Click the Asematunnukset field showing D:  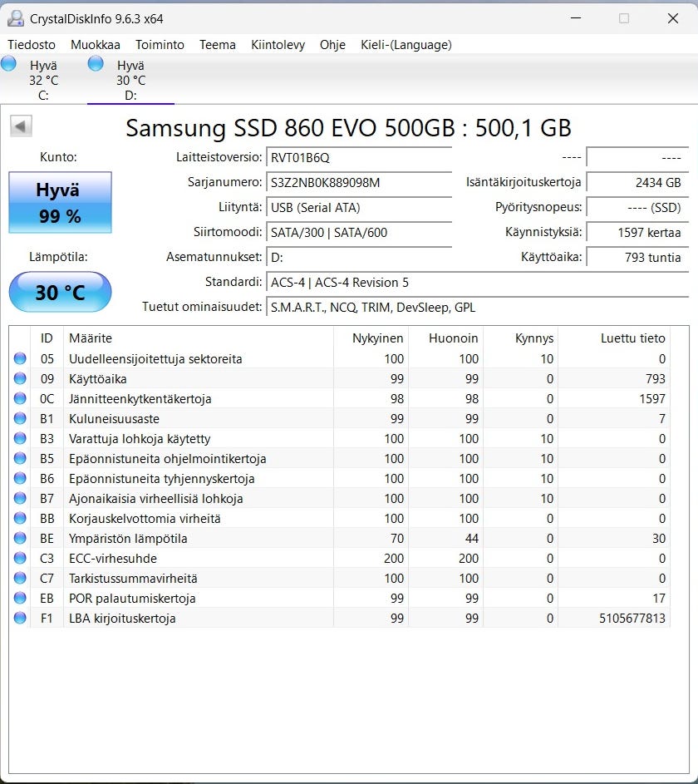click(359, 258)
